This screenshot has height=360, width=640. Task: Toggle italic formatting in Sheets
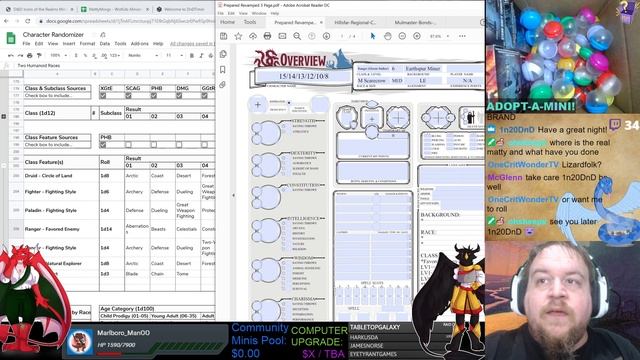201,56
